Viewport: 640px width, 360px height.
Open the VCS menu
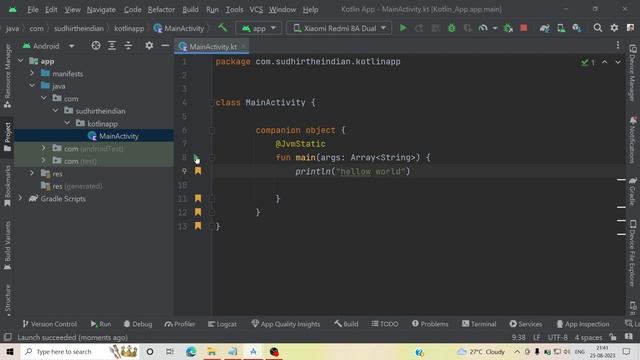click(x=256, y=9)
